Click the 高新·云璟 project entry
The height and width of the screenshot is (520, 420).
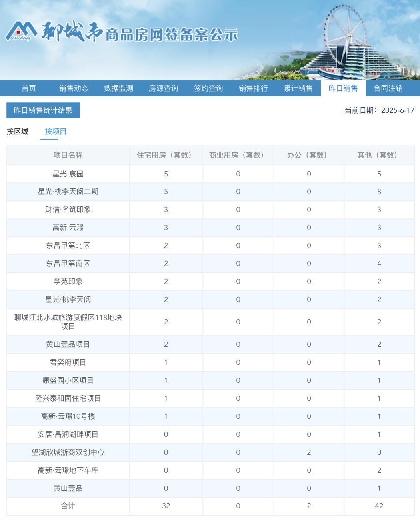tap(67, 228)
